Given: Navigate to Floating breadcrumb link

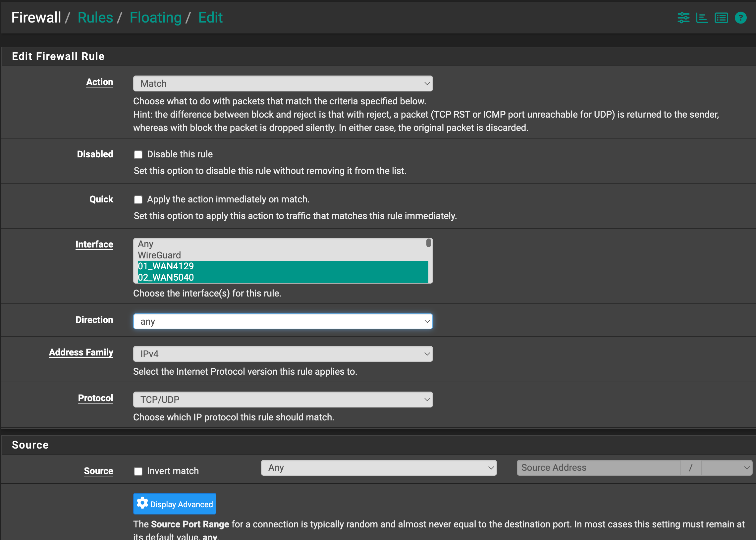Looking at the screenshot, I should coord(155,18).
